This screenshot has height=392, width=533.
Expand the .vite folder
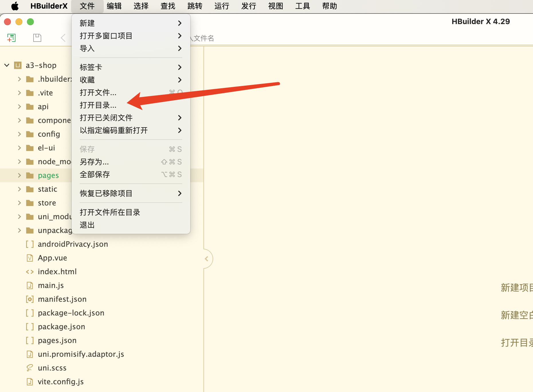tap(19, 93)
